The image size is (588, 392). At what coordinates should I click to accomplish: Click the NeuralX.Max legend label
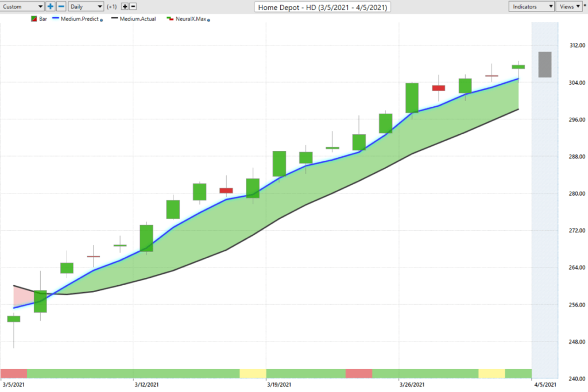point(191,19)
